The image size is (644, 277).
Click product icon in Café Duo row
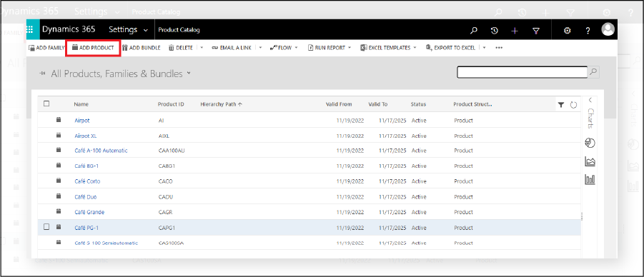[59, 196]
